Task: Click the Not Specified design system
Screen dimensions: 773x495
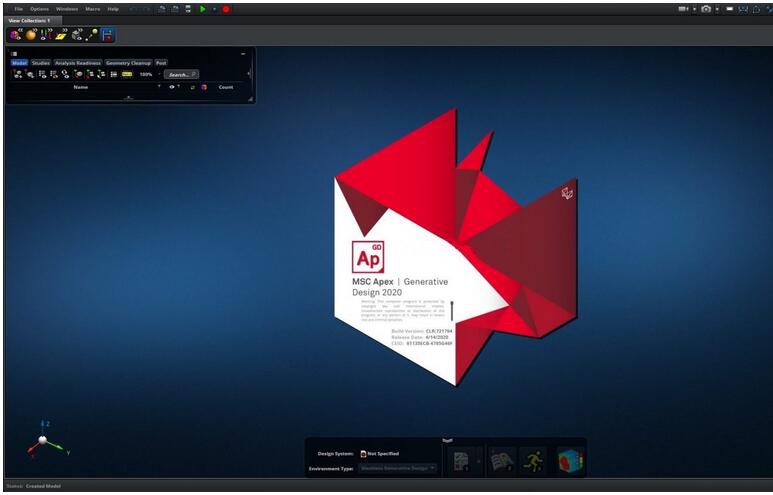Action: point(380,454)
